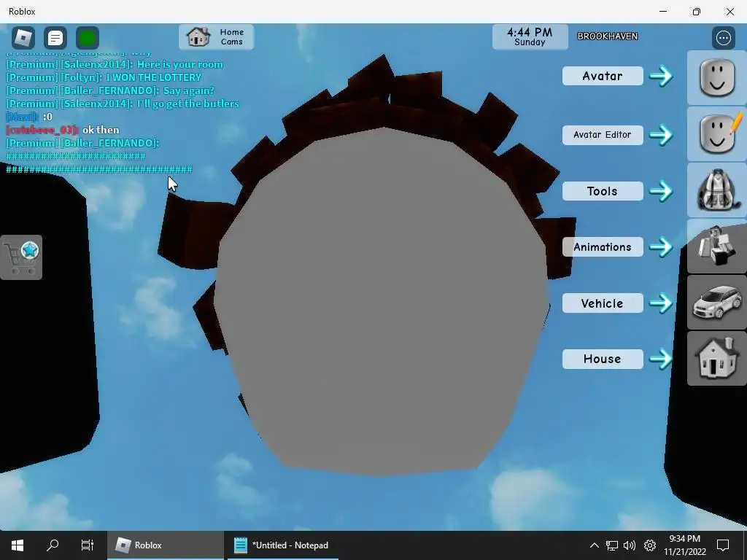Open the taskbar clock 9:34 PM

coord(684,545)
